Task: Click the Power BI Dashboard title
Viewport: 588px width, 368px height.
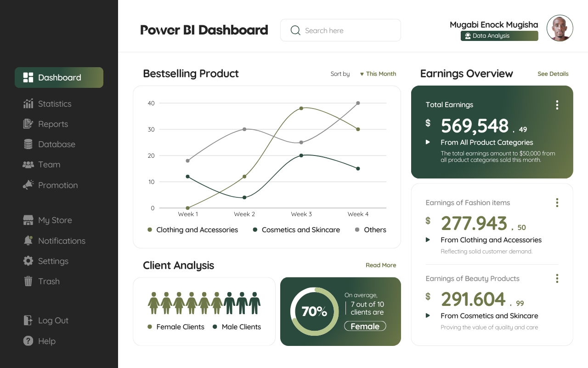Action: click(204, 30)
